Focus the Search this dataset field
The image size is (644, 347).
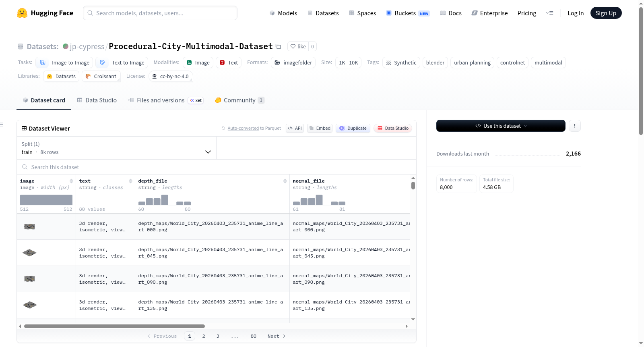click(217, 167)
